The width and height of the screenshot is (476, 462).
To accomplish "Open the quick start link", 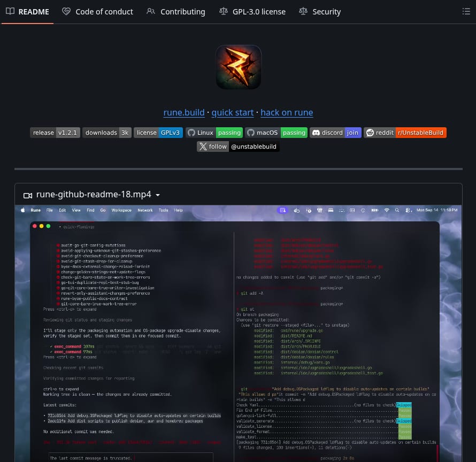I will 233,113.
